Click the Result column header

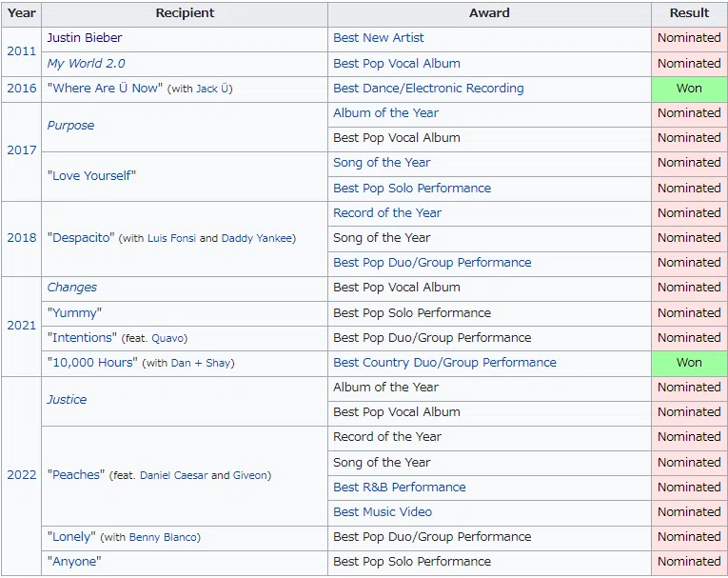(x=689, y=13)
